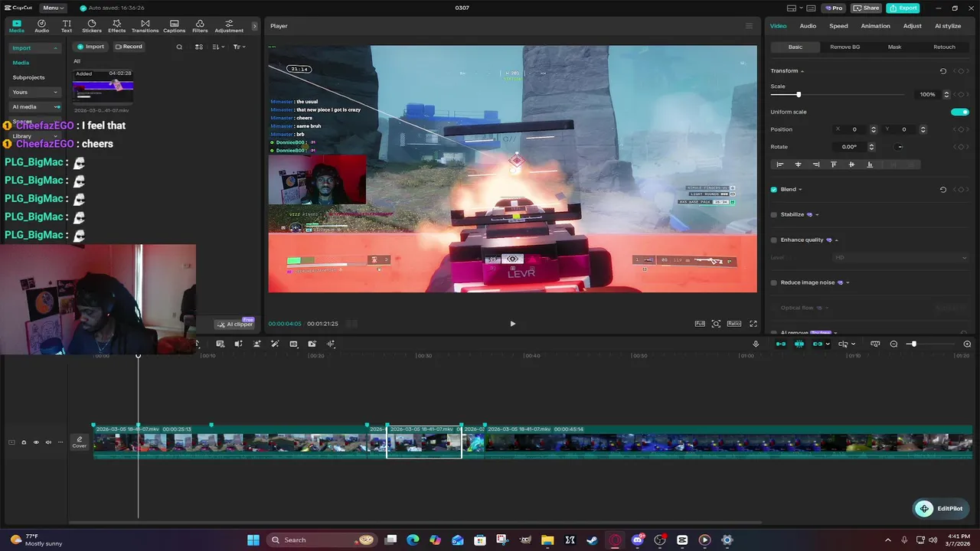The height and width of the screenshot is (551, 980).
Task: Enable Reduce image noise checkbox
Action: point(774,282)
